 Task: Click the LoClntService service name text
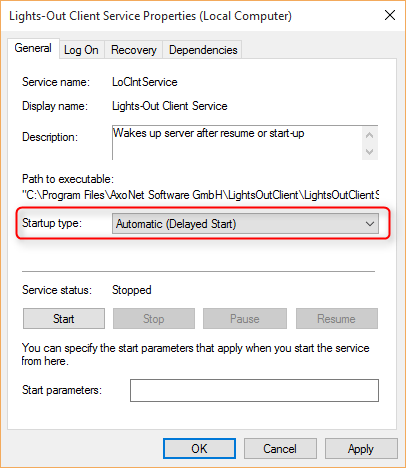[x=145, y=82]
